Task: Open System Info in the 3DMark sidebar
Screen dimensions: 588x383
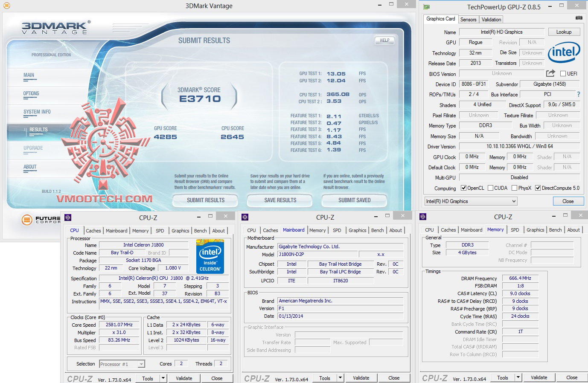Action: 37,112
